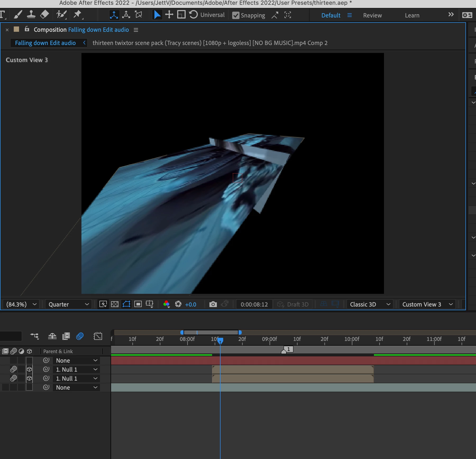The height and width of the screenshot is (459, 476).
Task: Click the Falling down Edit audio breadcrumb
Action: (x=45, y=43)
